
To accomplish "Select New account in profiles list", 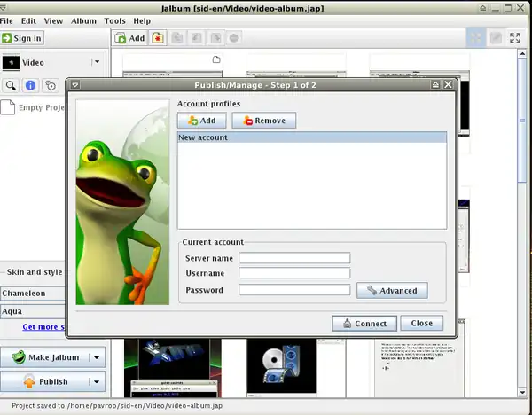I will tap(310, 137).
